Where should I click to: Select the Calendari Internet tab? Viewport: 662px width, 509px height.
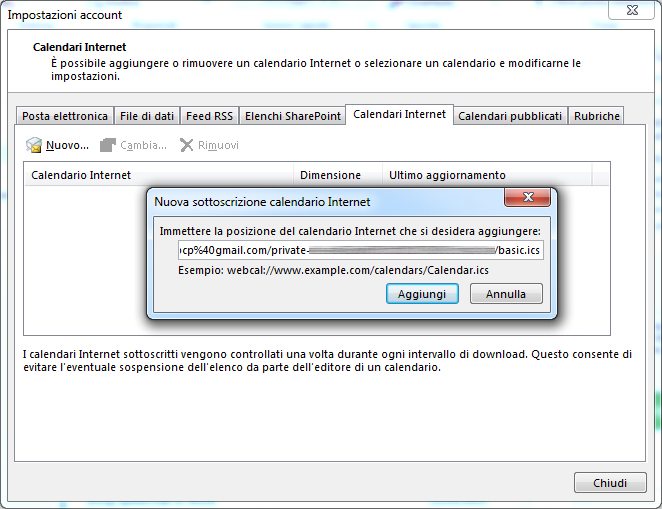coord(400,115)
